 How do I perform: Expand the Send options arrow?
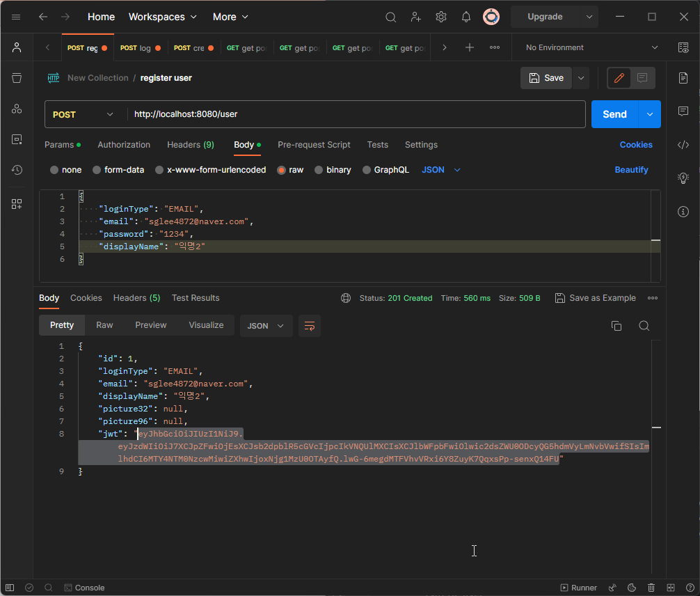click(650, 114)
